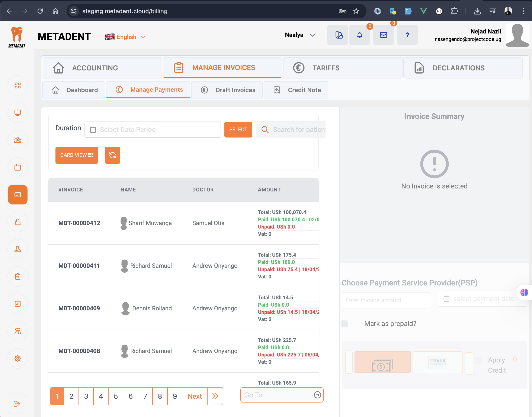Go to the Next page link
Viewport: 532px width, 417px height.
point(195,396)
